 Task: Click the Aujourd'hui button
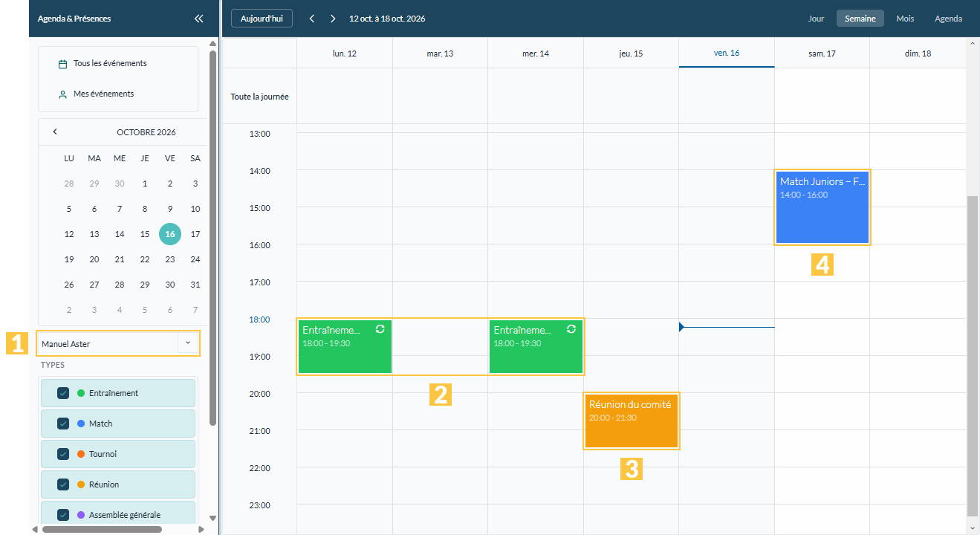pyautogui.click(x=262, y=19)
